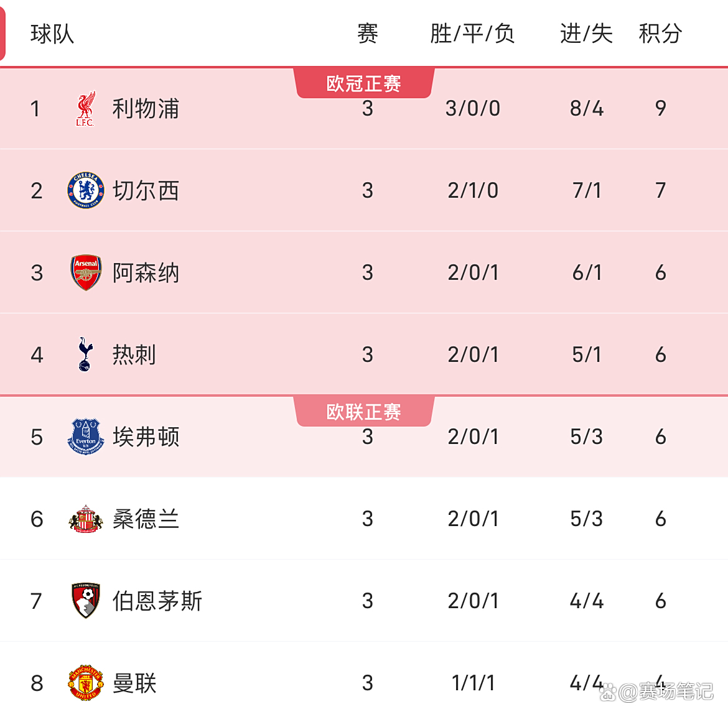
Task: Click the 积分 column header
Action: (660, 34)
